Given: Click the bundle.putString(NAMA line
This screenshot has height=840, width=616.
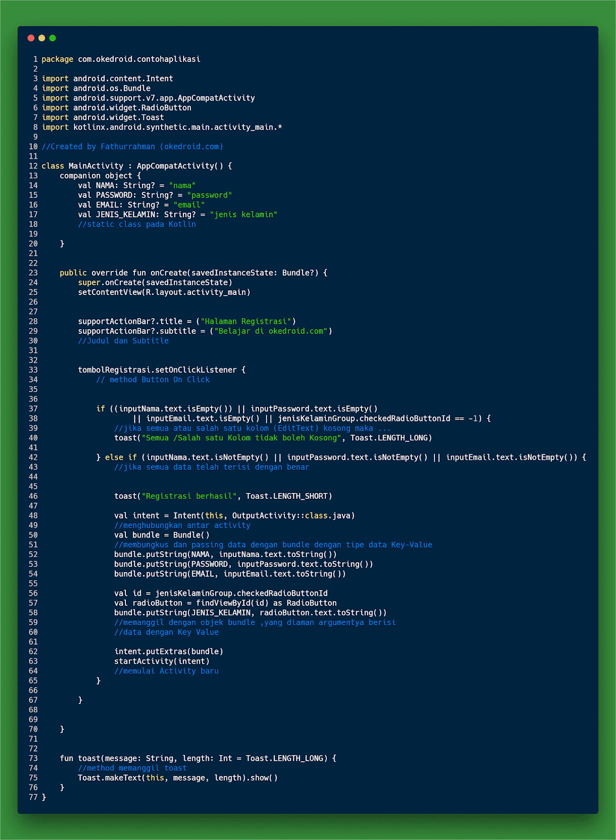Looking at the screenshot, I should [x=226, y=554].
